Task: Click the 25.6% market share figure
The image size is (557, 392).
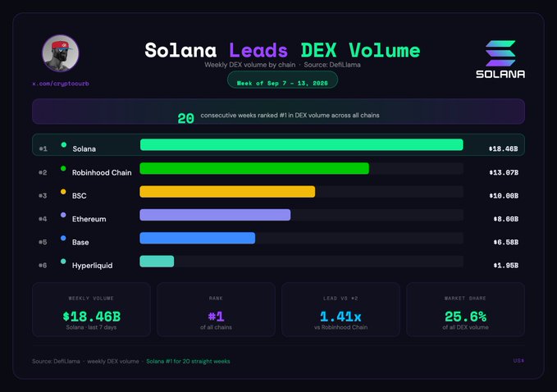Action: point(465,317)
